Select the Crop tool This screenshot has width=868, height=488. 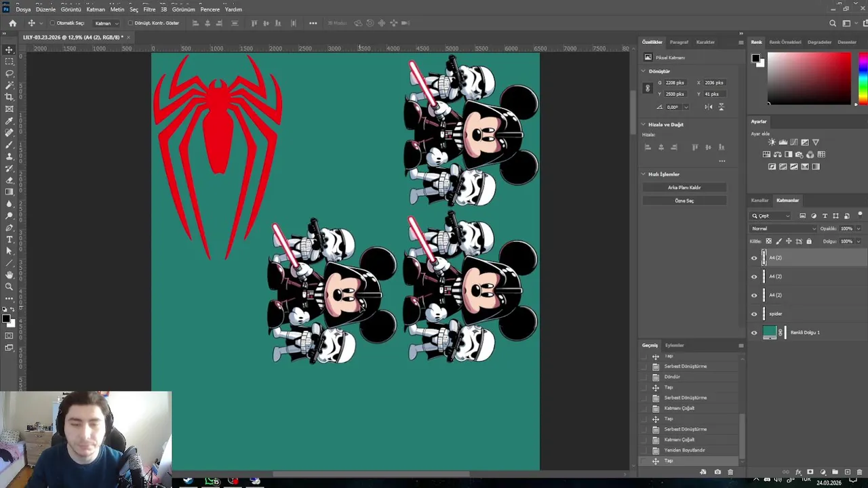coord(9,97)
